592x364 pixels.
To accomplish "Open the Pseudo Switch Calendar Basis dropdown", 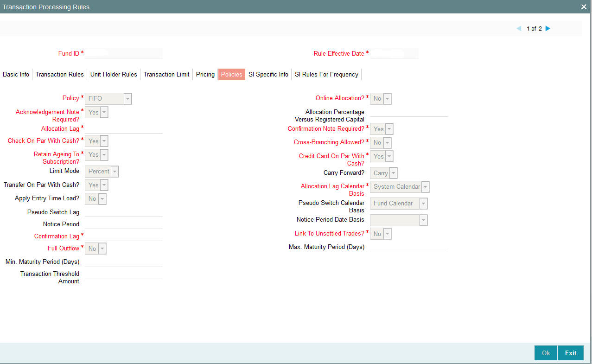I will [422, 203].
